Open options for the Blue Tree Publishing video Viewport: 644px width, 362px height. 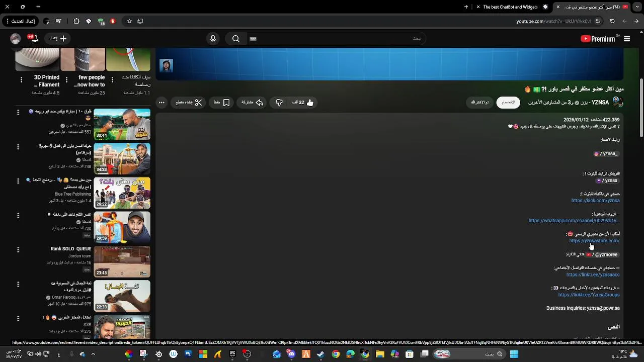(18, 181)
